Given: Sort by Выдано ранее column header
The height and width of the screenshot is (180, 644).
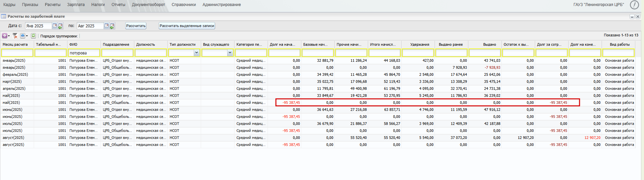Looking at the screenshot, I should (x=451, y=44).
